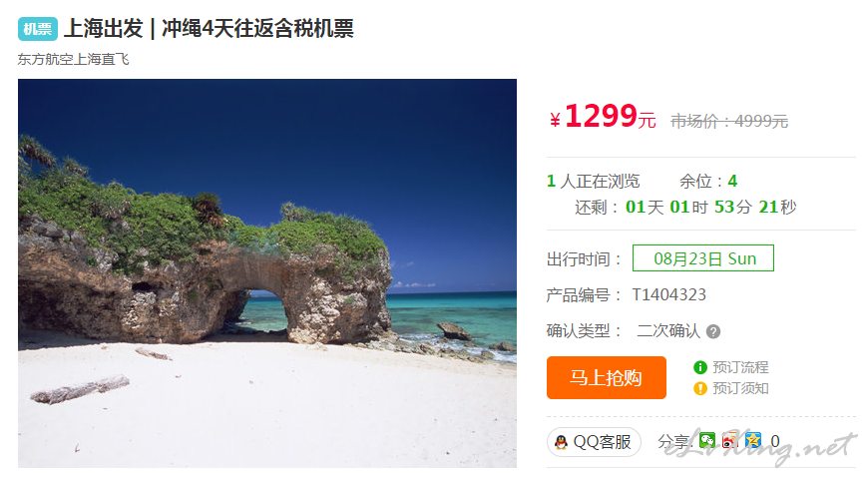Click orange exclamation icon beside 预订须知
Image resolution: width=868 pixels, height=480 pixels.
click(700, 388)
